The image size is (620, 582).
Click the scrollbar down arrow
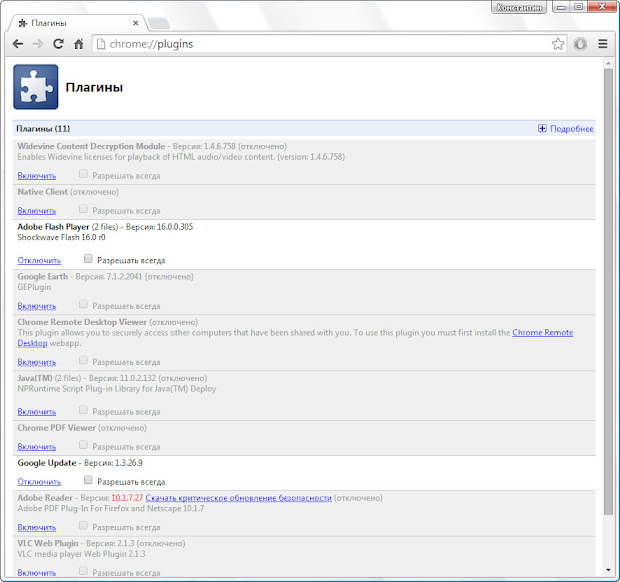point(608,570)
